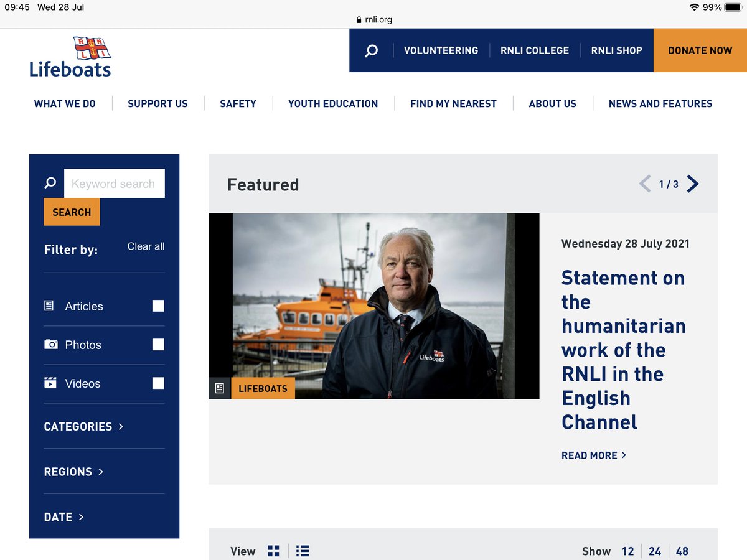The width and height of the screenshot is (747, 560).
Task: Select the Photos filter camera icon
Action: coord(51,344)
